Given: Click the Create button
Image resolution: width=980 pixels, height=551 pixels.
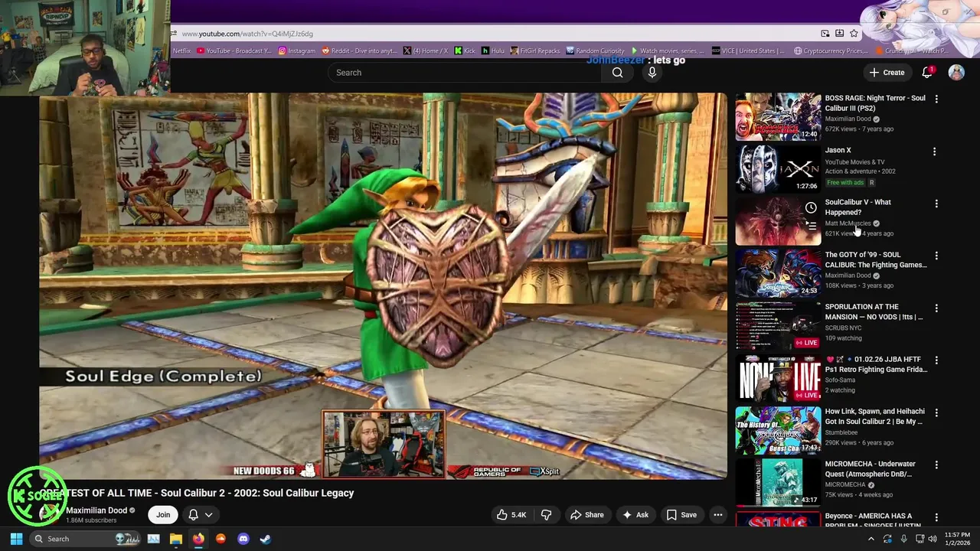Looking at the screenshot, I should click(887, 73).
